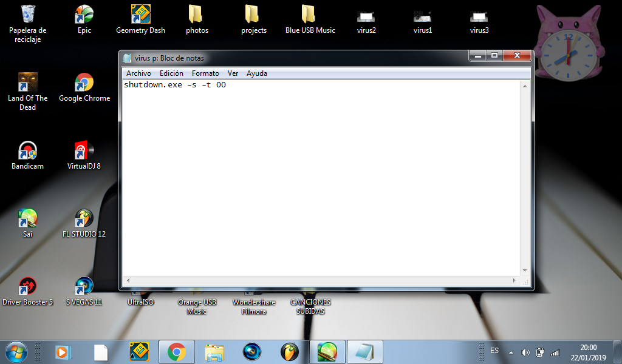Click the Sai taskbar icon
Screen dimensions: 622x364
[x=327, y=352]
